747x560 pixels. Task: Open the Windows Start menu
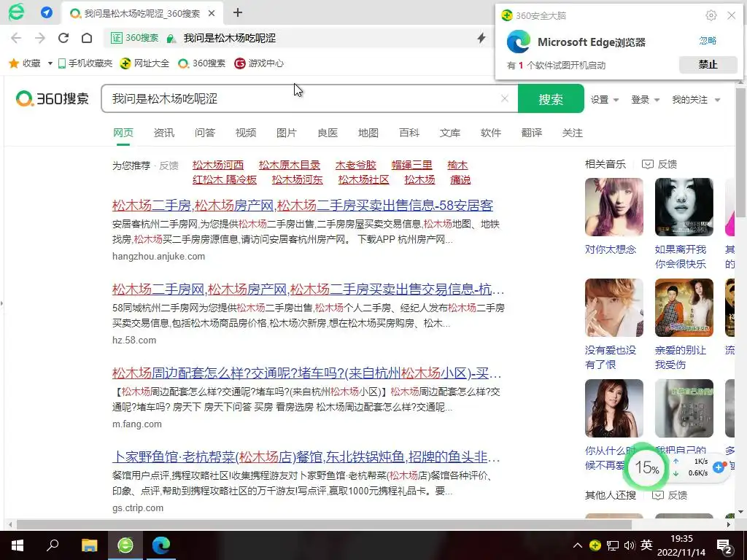coord(18,545)
